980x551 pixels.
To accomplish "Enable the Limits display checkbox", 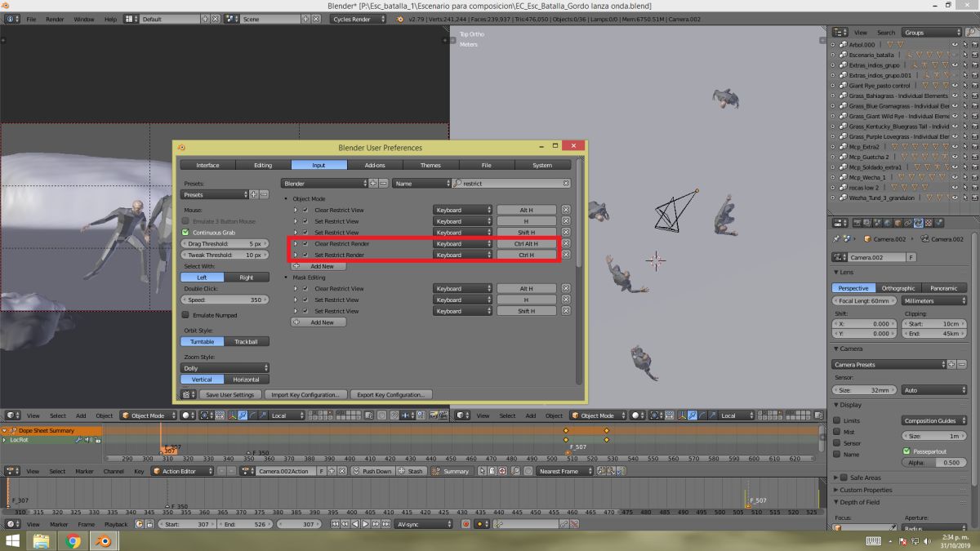I will (837, 420).
